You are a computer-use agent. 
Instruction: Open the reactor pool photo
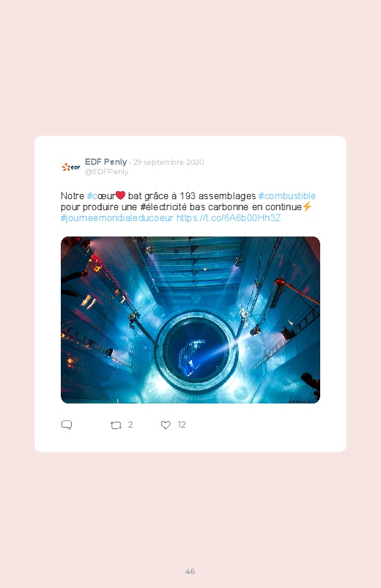(x=190, y=320)
